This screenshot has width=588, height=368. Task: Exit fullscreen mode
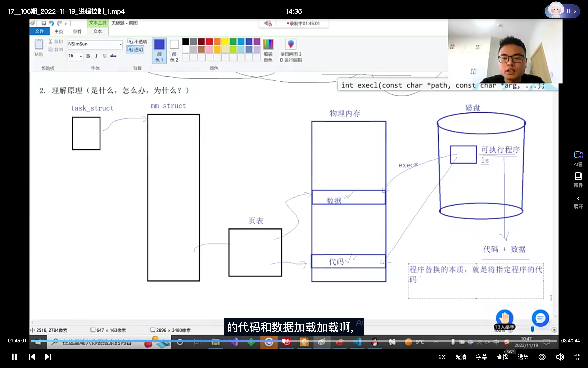577,357
